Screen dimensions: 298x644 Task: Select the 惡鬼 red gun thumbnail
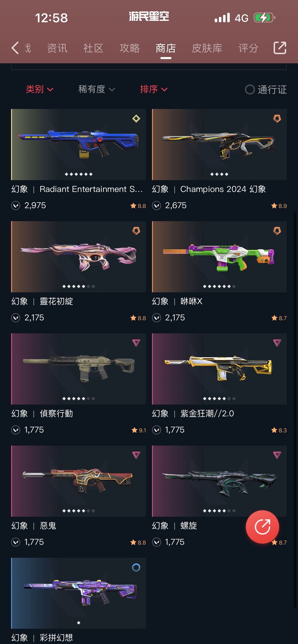78,481
